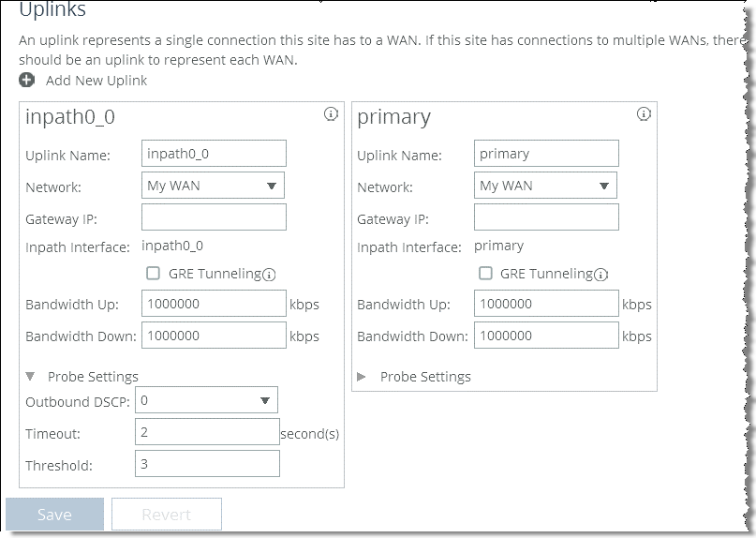
Task: Expand Probe Settings in primary panel
Action: click(361, 377)
